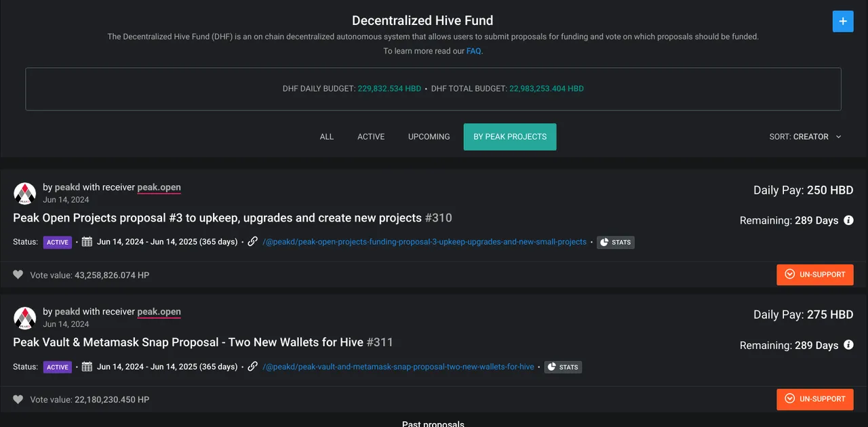Click the DHF total budget value 22,983,253.404 HBD
868x427 pixels.
[547, 89]
